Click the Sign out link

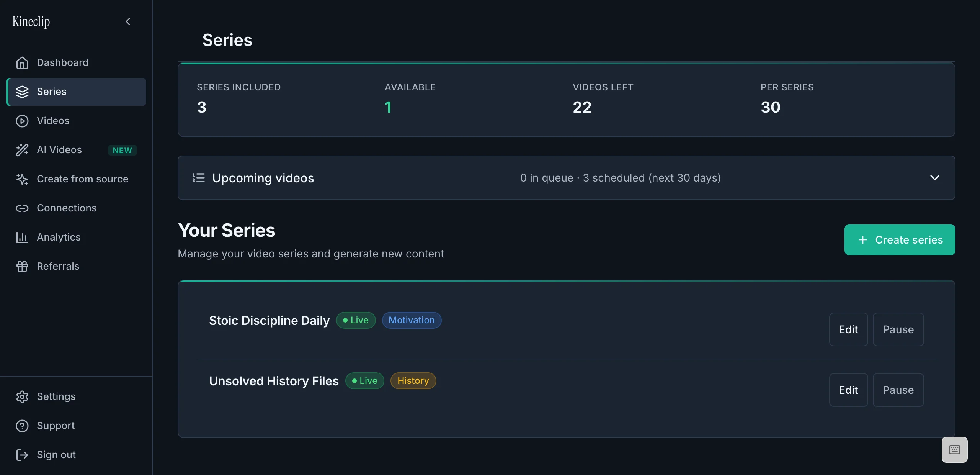(76, 455)
